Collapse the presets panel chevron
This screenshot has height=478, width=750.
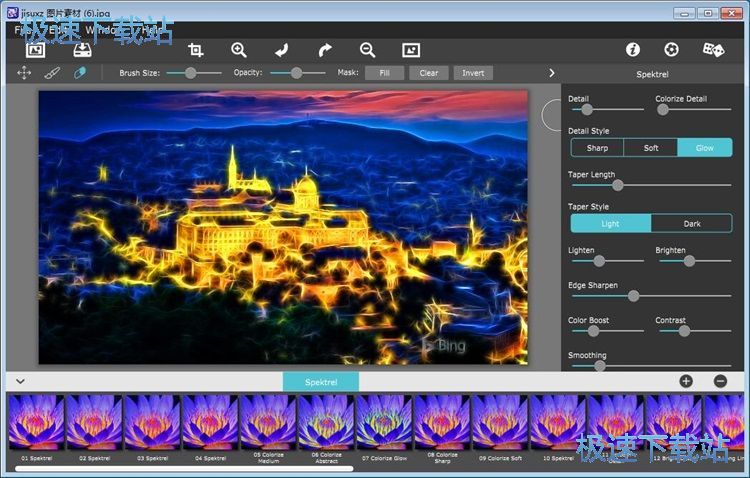click(20, 381)
